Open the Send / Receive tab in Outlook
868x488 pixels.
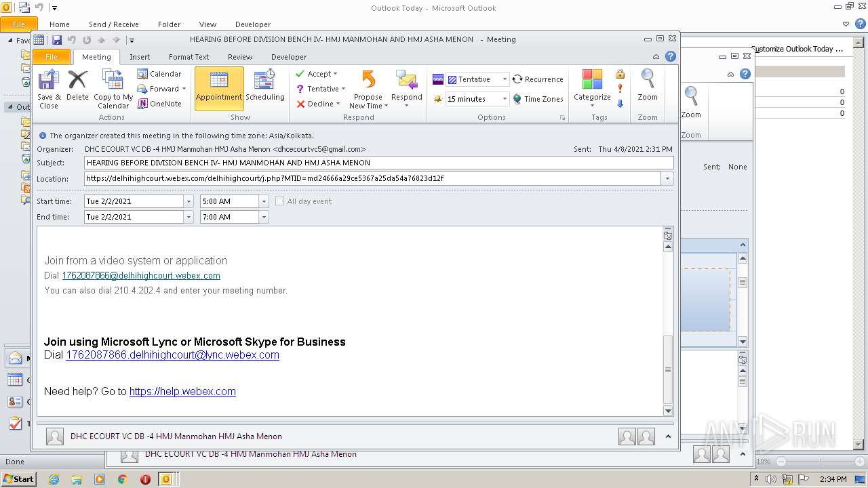pyautogui.click(x=114, y=24)
